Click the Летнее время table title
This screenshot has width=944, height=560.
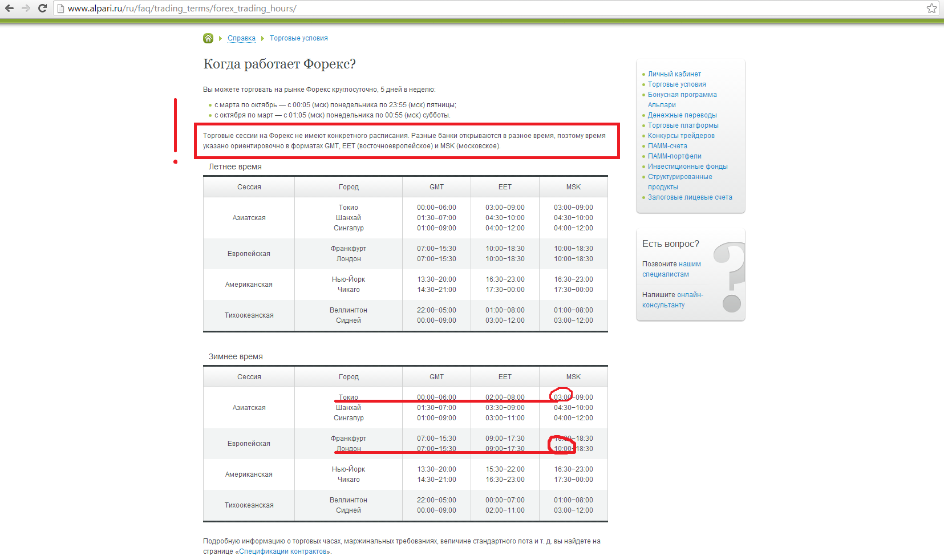pyautogui.click(x=235, y=167)
